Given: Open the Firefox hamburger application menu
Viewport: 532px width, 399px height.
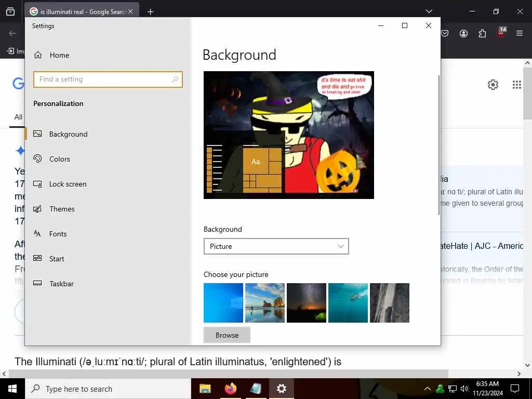Looking at the screenshot, I should [x=520, y=33].
